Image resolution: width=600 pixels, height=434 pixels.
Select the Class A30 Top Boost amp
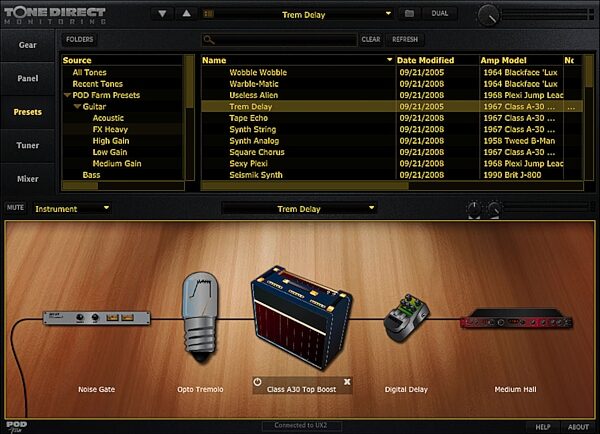tap(301, 317)
